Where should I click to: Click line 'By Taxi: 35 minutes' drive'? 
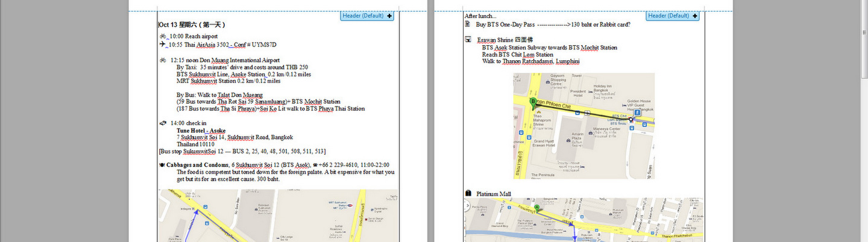[242, 67]
